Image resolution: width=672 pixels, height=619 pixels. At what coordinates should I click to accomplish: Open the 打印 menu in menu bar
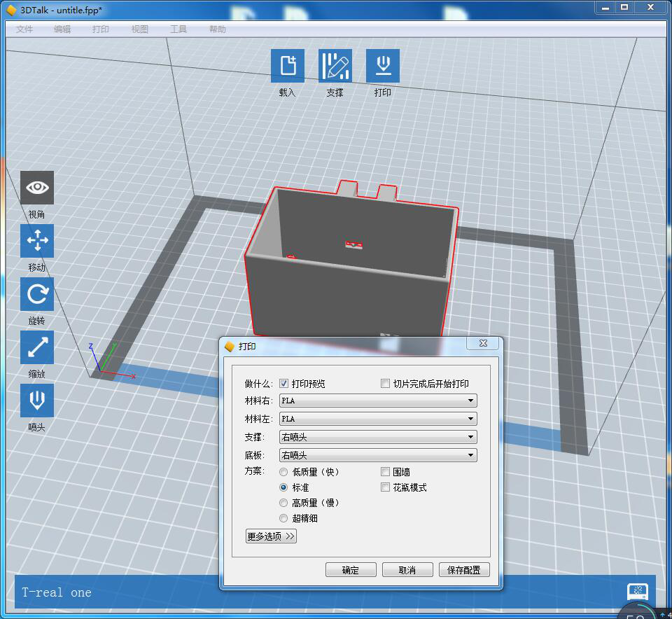101,29
